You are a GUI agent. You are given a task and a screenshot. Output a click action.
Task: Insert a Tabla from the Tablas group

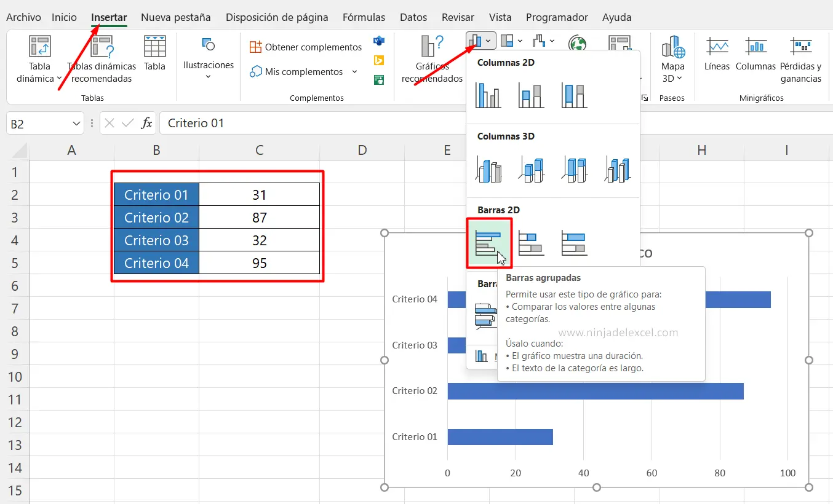coord(155,53)
